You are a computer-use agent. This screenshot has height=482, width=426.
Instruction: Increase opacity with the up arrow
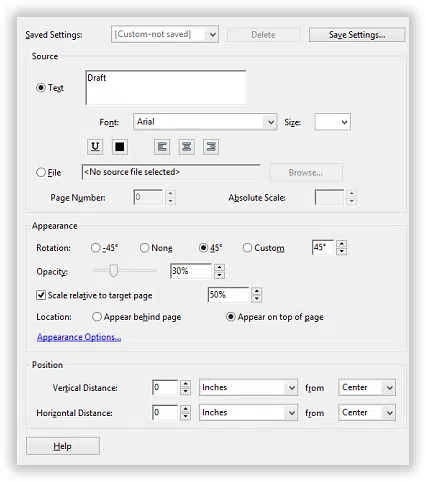point(219,267)
